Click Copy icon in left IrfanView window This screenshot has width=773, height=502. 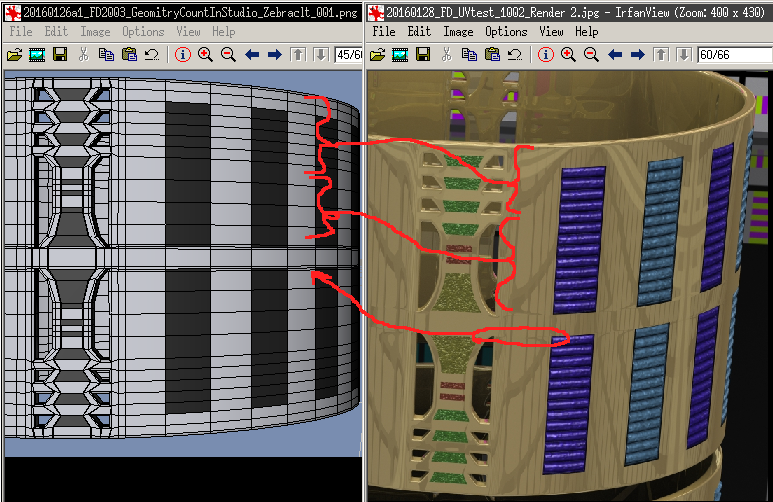106,54
